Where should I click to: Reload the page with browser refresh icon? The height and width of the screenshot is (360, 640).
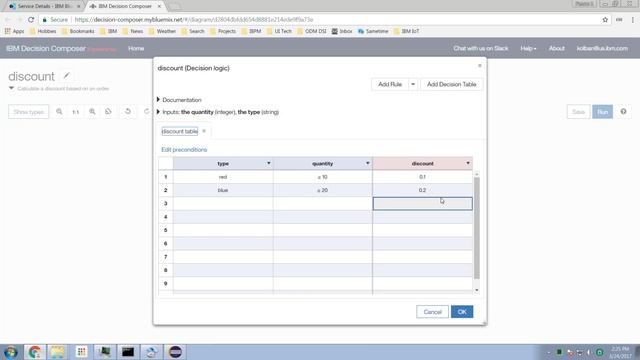[x=31, y=20]
